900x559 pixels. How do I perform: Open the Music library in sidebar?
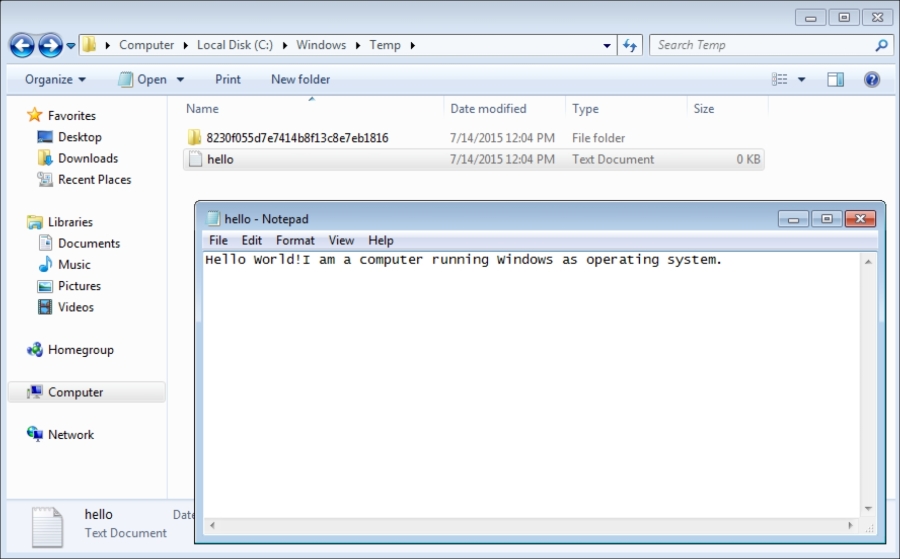[74, 265]
